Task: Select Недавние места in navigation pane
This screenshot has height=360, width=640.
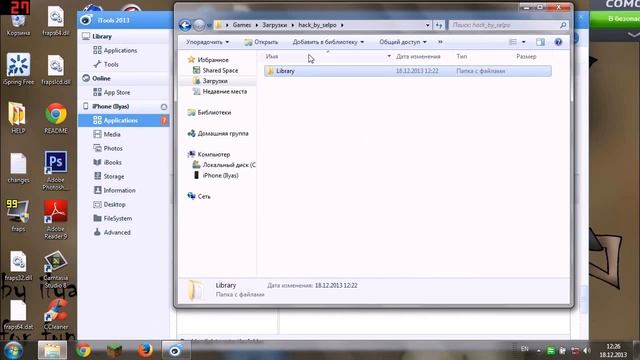Action: coord(220,91)
